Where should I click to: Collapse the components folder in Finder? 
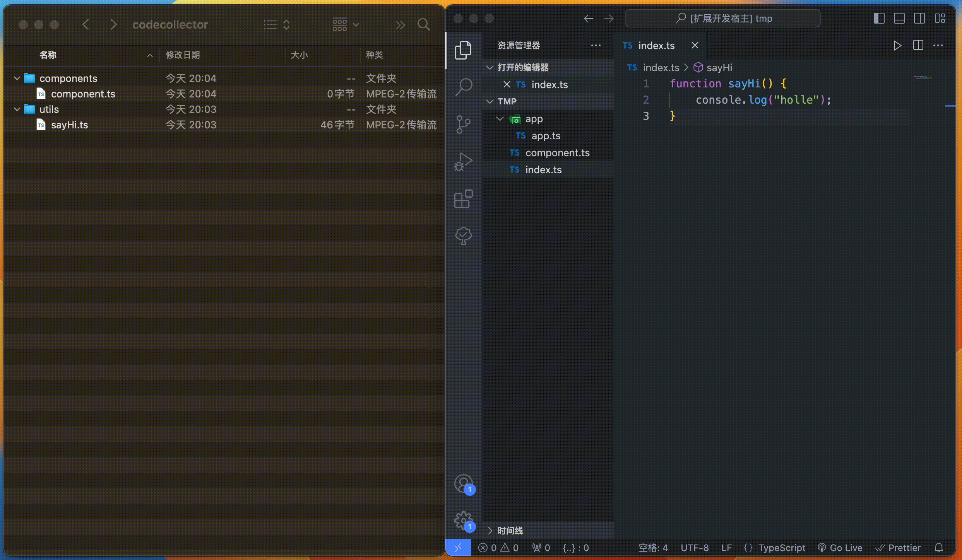tap(17, 78)
